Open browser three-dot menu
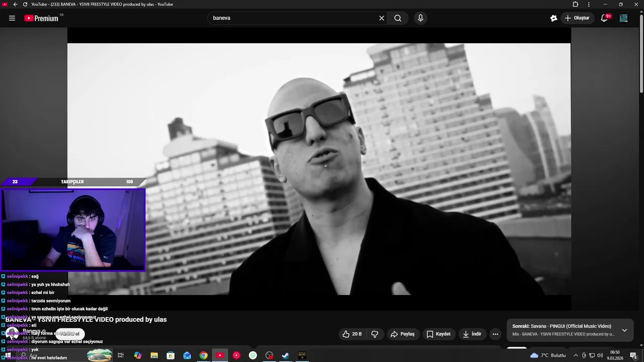The width and height of the screenshot is (644, 362). point(589,4)
